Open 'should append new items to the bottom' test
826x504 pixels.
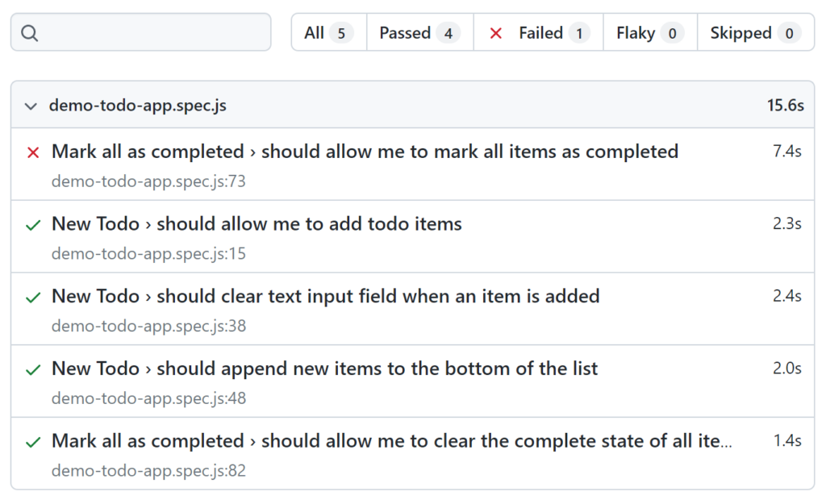(324, 369)
